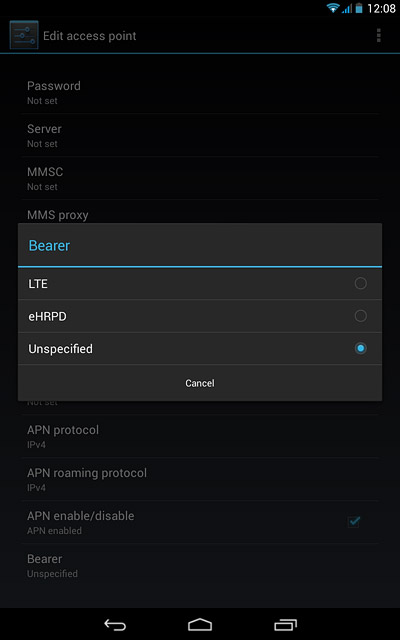The image size is (400, 640).
Task: Edit the Server entry
Action: coord(200,135)
